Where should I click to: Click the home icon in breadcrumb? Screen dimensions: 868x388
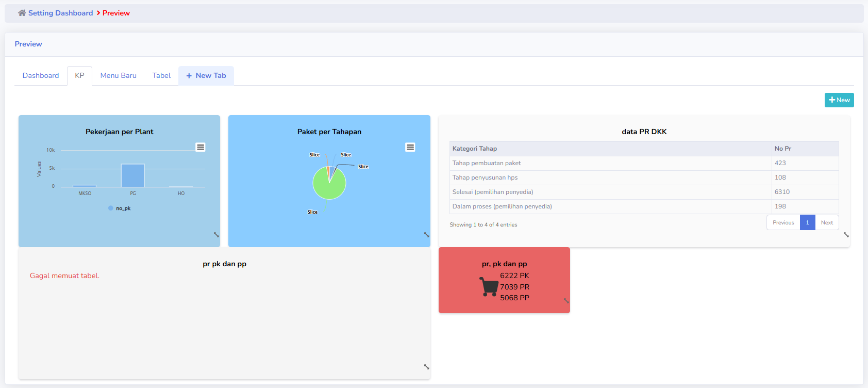tap(22, 13)
